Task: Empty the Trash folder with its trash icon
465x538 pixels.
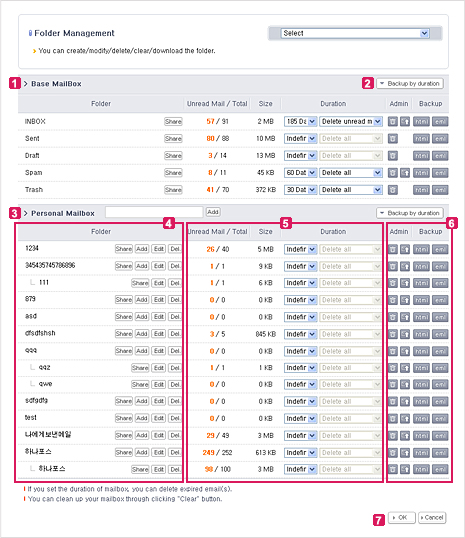Action: 393,190
